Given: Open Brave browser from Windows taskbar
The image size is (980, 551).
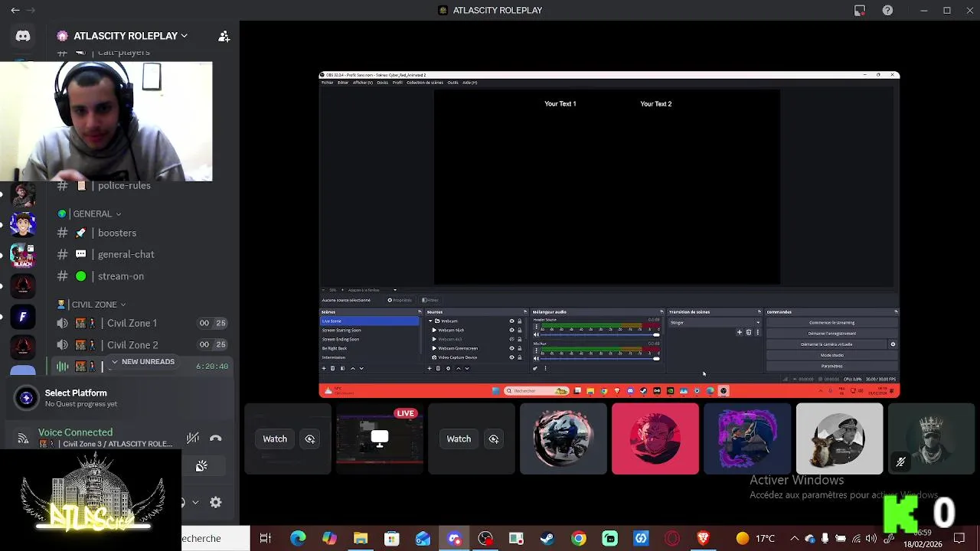Looking at the screenshot, I should (x=704, y=539).
